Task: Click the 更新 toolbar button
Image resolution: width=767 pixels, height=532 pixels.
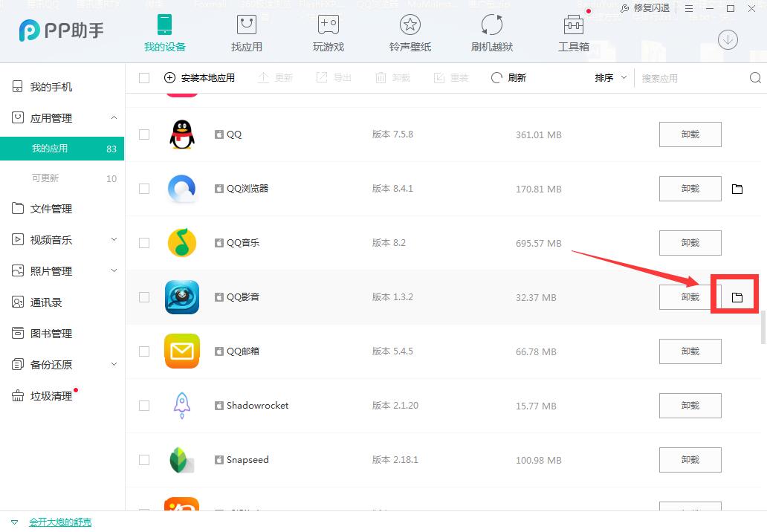Action: point(275,78)
